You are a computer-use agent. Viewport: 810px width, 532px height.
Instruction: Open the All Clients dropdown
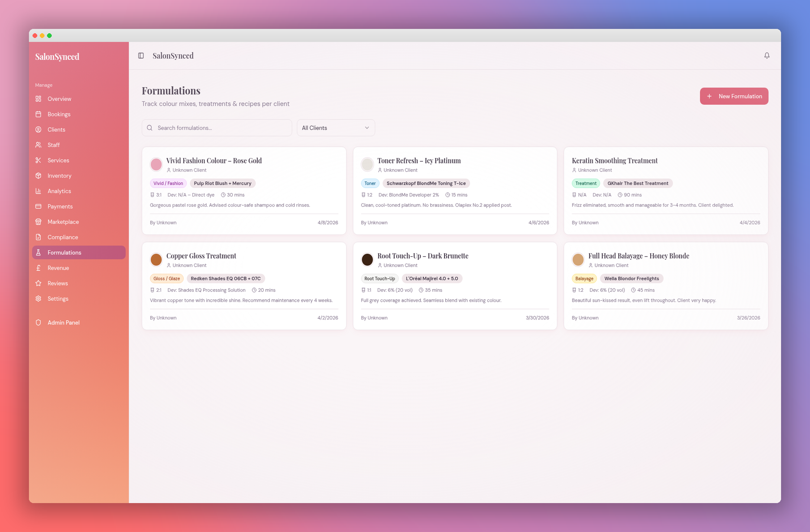[336, 128]
